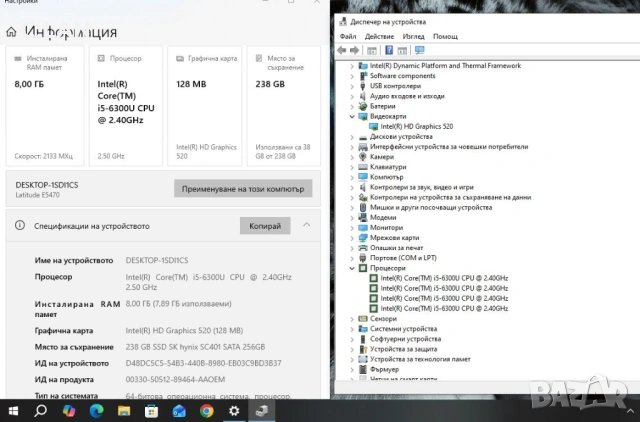
Task: Open the Изглед menu
Action: coord(413,36)
